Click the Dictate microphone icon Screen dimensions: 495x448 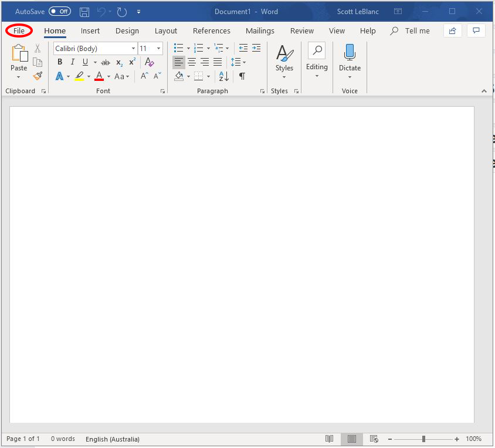tap(350, 53)
